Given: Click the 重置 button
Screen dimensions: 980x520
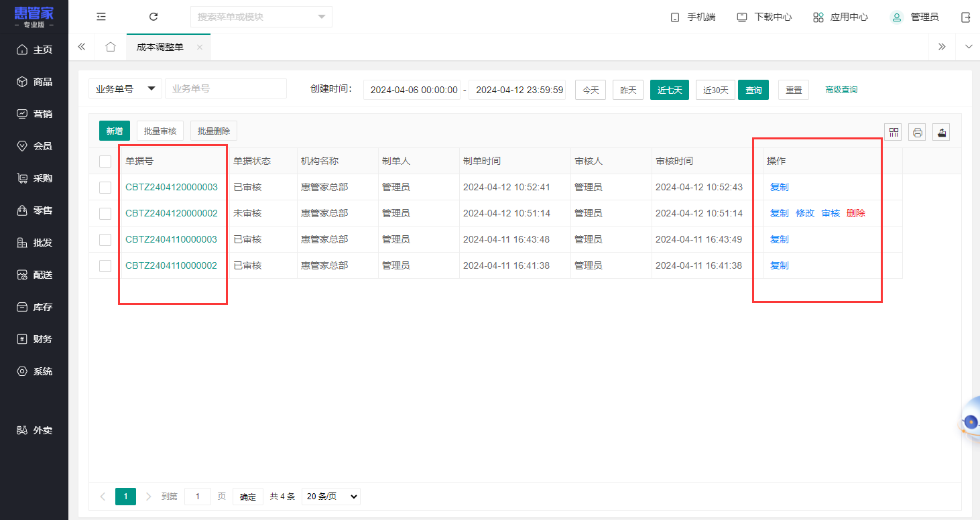Looking at the screenshot, I should [x=794, y=90].
